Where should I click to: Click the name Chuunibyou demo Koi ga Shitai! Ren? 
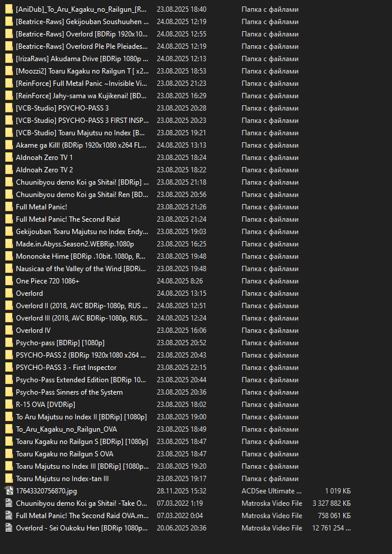82,195
